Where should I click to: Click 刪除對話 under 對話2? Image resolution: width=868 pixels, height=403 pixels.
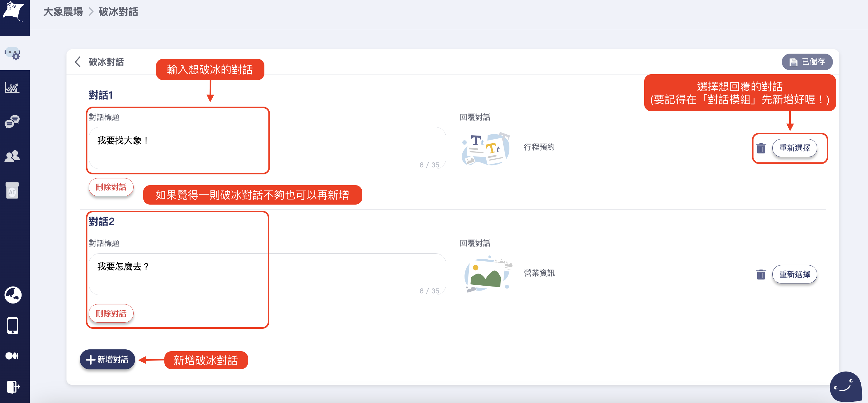[x=111, y=313]
